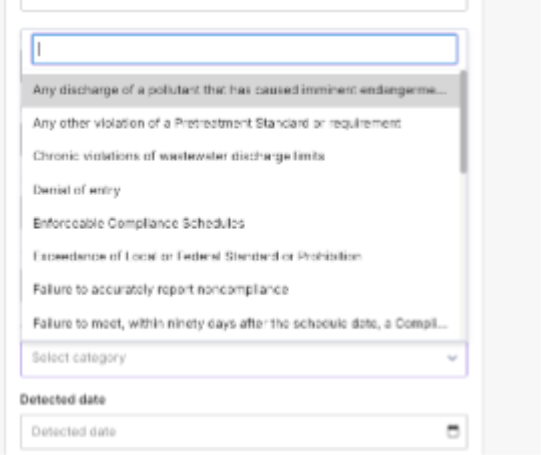The height and width of the screenshot is (455, 541).
Task: Click the grey page background beside the form
Action: (512, 228)
